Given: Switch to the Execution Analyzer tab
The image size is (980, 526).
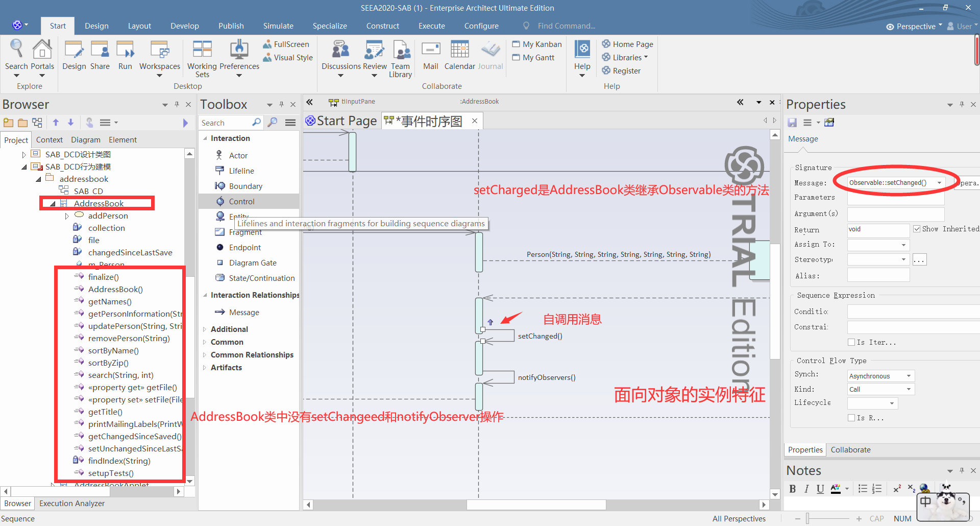Looking at the screenshot, I should (72, 504).
